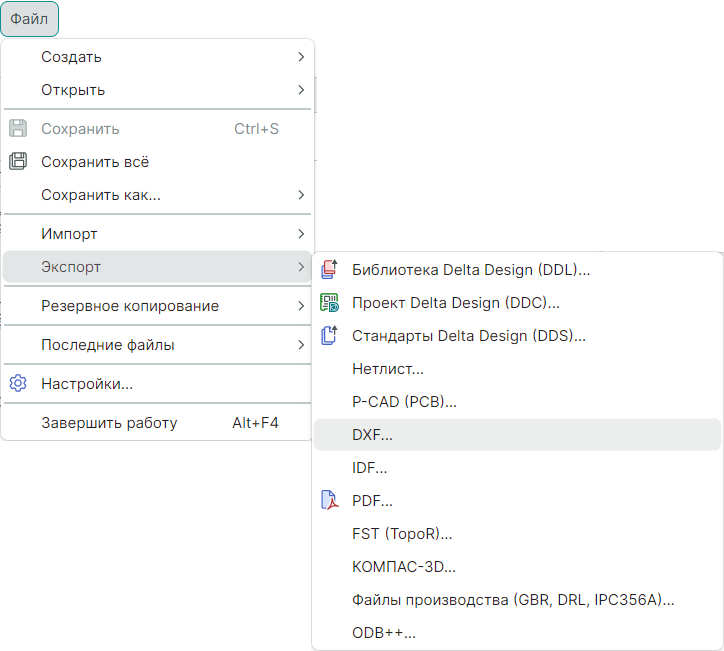
Task: Click the grayed Сохранить floppy icon
Action: point(18,129)
